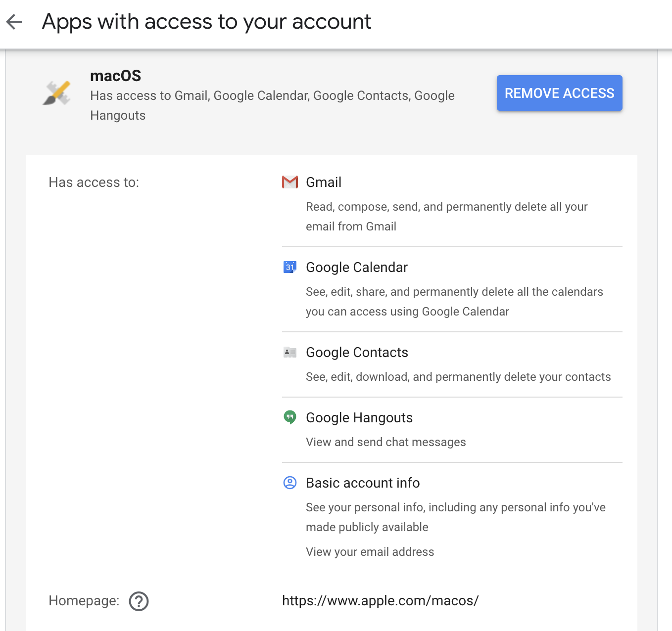
Task: Open the apple.com macOS homepage link
Action: tap(380, 600)
